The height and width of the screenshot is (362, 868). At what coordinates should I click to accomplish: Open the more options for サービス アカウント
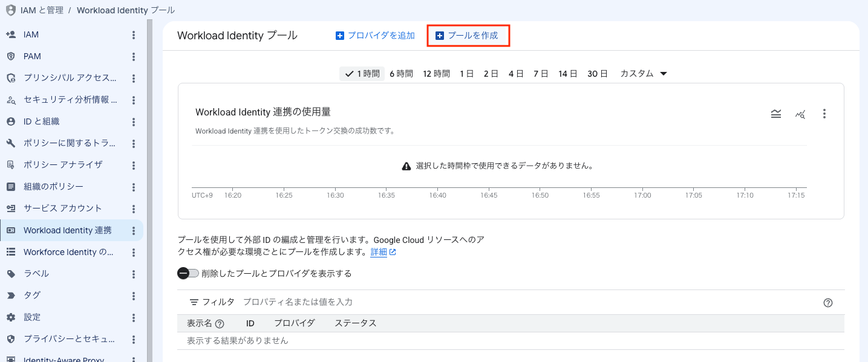[134, 208]
